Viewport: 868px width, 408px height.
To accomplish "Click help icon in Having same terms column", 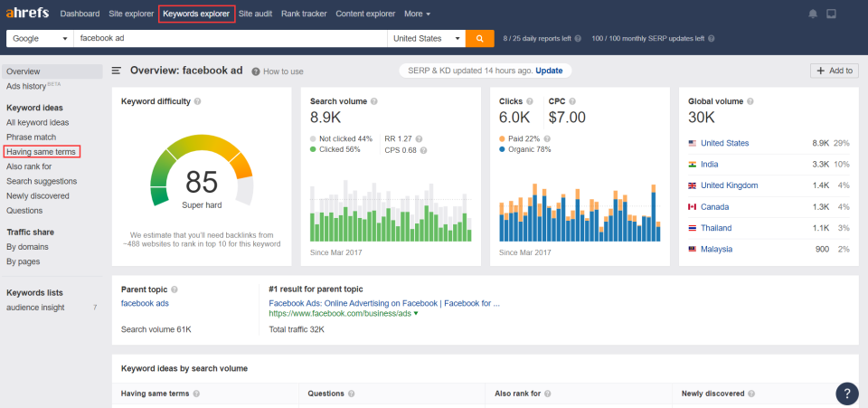I will (196, 394).
